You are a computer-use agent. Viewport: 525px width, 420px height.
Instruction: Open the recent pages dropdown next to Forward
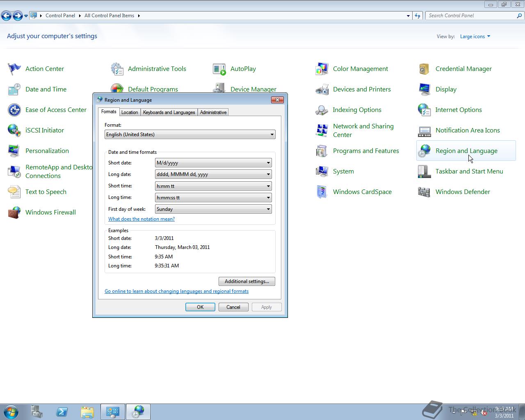[26, 16]
